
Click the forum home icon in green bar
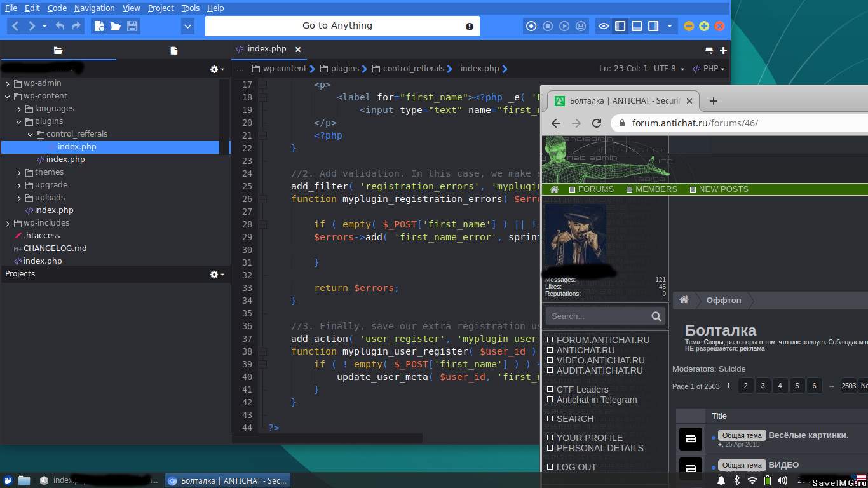(554, 189)
